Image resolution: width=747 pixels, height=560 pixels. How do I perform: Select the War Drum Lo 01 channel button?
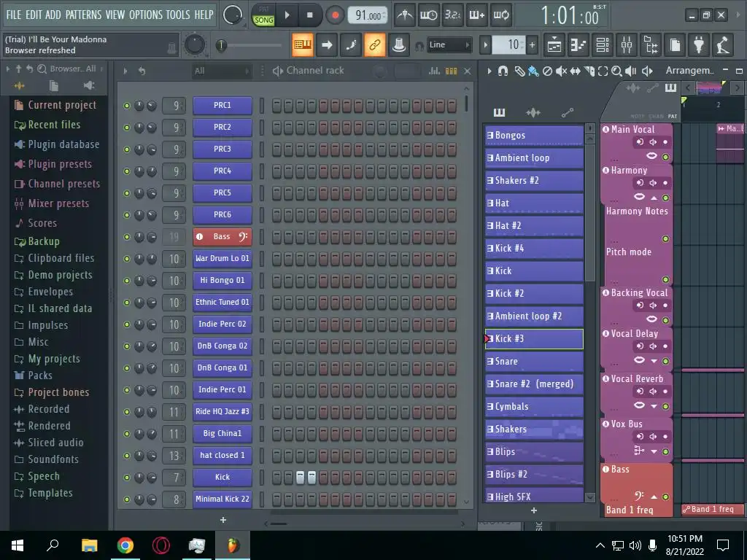coord(222,259)
